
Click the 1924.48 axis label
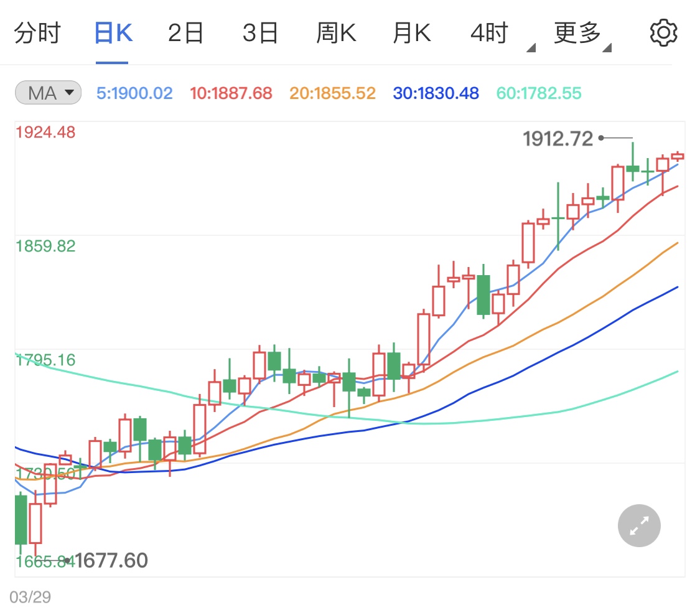pyautogui.click(x=45, y=132)
